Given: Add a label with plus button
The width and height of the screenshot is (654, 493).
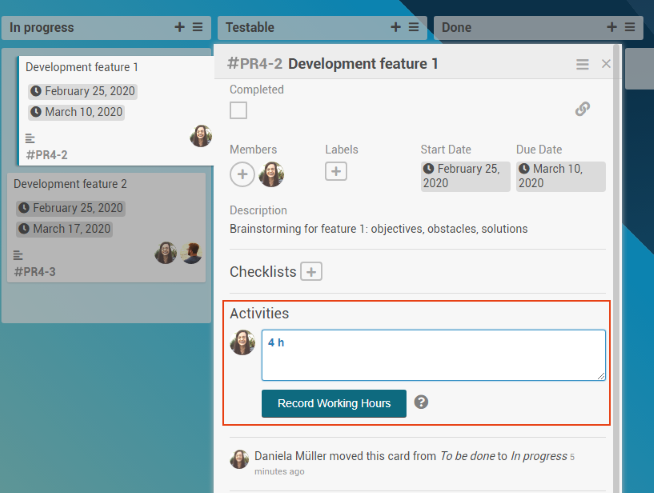Looking at the screenshot, I should [336, 171].
